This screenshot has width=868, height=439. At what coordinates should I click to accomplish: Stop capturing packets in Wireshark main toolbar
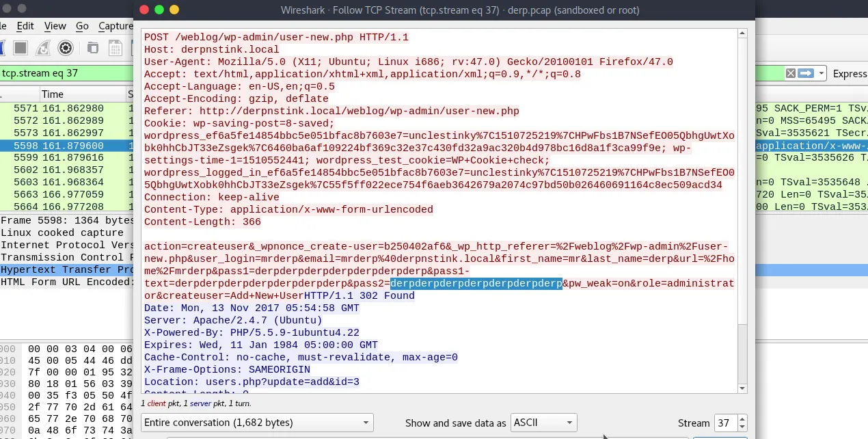point(21,48)
